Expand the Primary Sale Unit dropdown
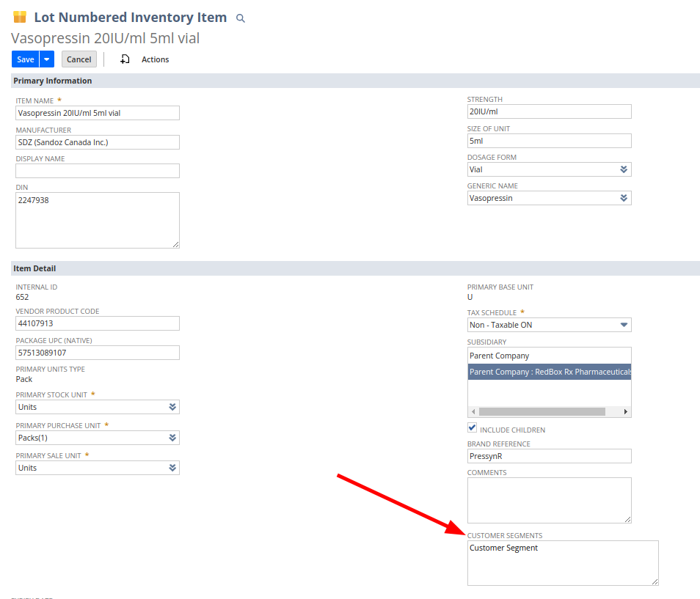700x599 pixels. [172, 468]
